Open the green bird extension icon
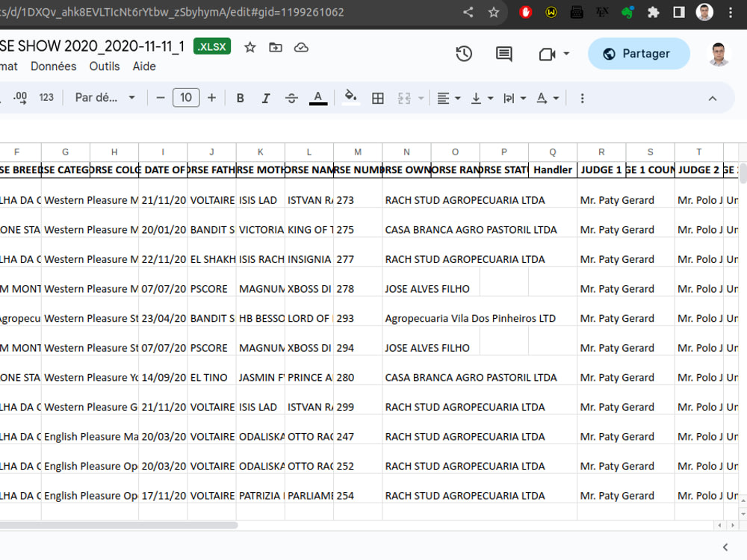The width and height of the screenshot is (747, 560). pos(628,12)
